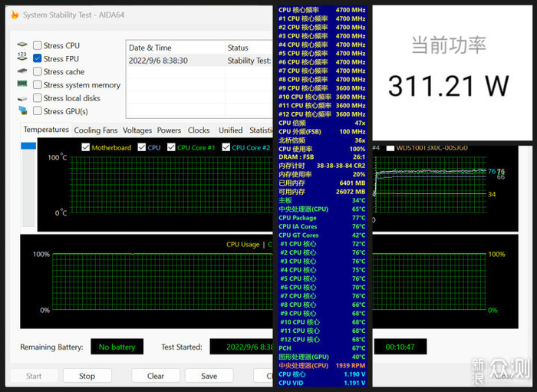This screenshot has height=392, width=537.
Task: Switch to the Unified tab
Action: [230, 130]
